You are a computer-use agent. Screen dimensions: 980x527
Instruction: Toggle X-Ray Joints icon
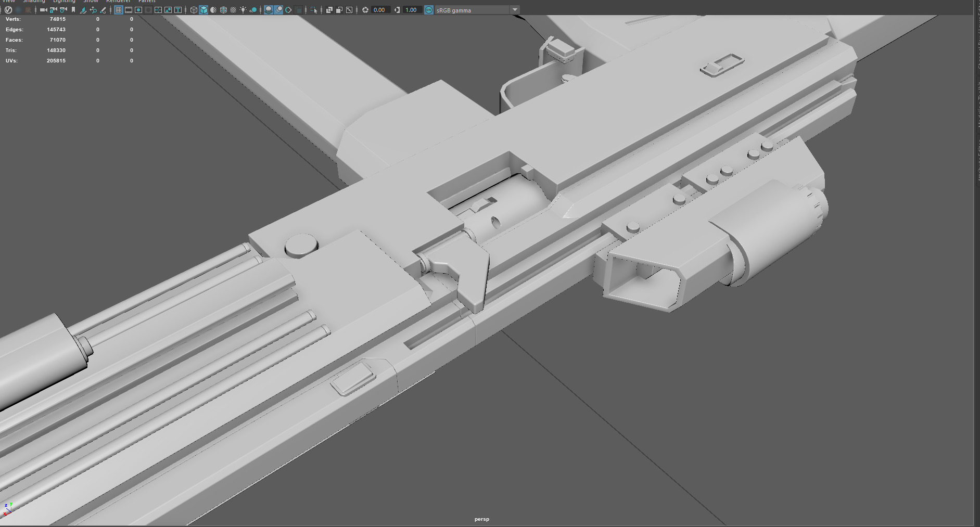[x=349, y=10]
